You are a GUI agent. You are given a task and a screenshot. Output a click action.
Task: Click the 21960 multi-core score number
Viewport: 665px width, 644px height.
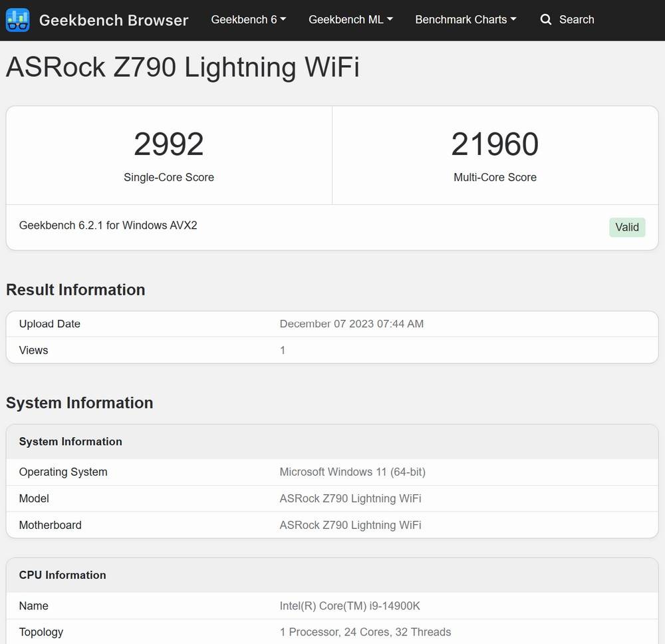tap(495, 144)
